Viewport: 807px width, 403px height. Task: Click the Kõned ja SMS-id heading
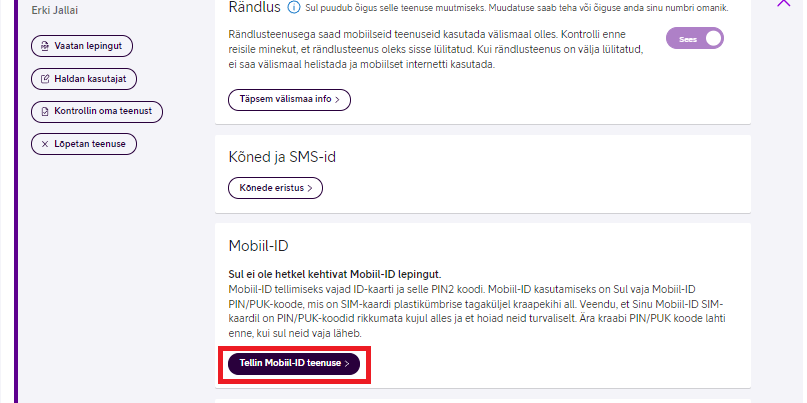point(282,157)
